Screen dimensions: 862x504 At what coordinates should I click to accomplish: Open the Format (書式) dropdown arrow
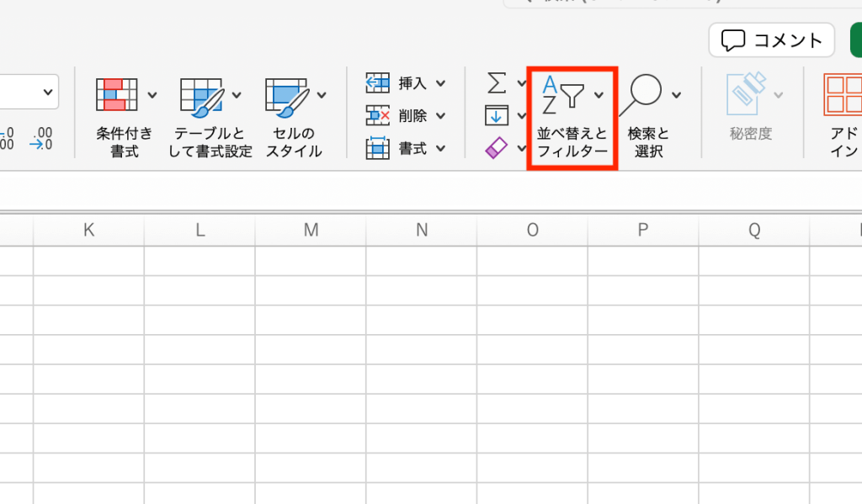click(440, 149)
